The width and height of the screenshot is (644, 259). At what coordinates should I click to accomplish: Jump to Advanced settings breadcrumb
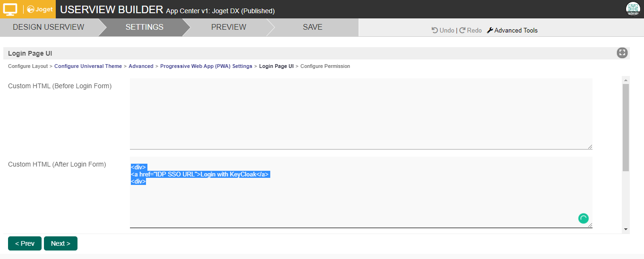point(141,67)
